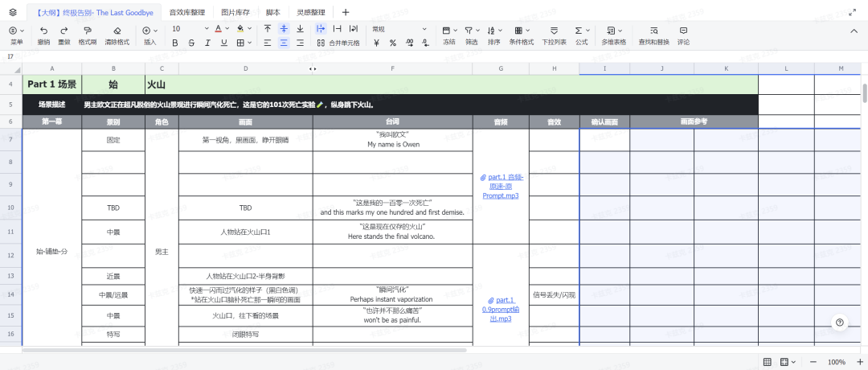The image size is (868, 370).
Task: Set horizontal alignment to left
Action: tap(268, 43)
